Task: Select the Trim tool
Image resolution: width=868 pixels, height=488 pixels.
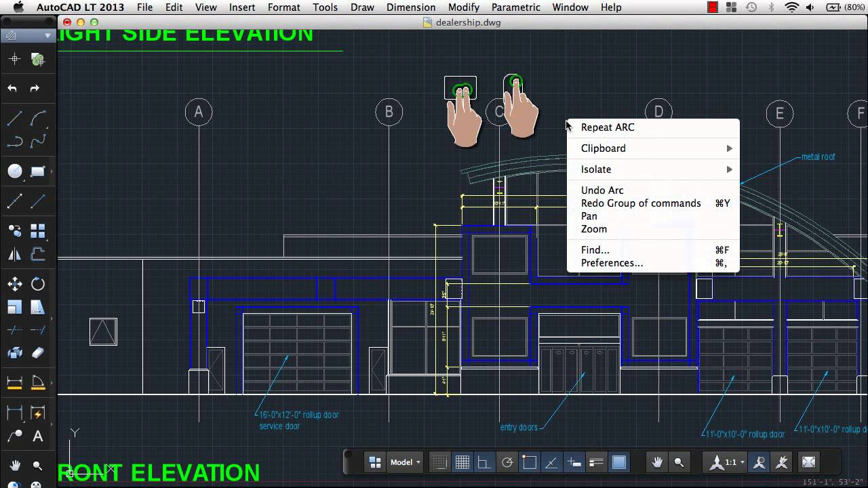Action: point(14,330)
